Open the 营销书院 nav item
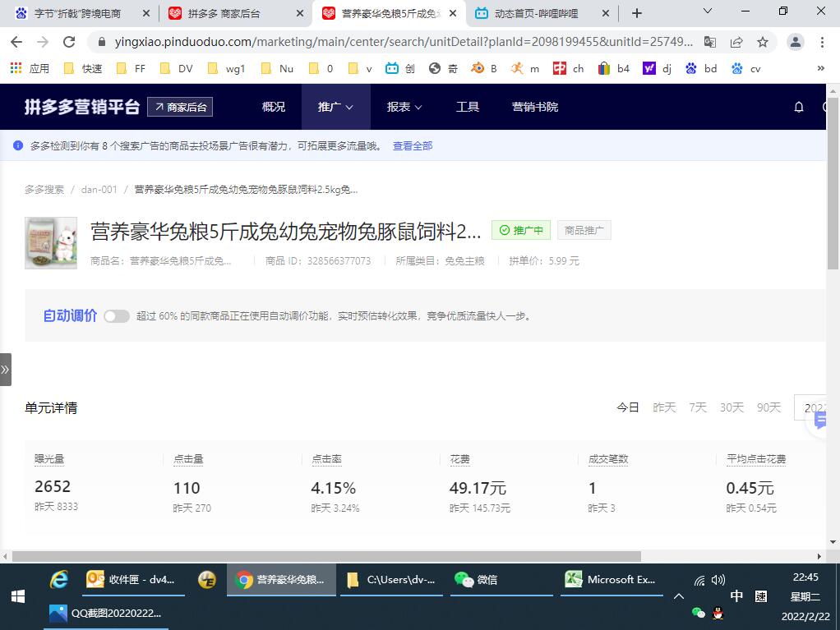This screenshot has width=840, height=630. [534, 107]
